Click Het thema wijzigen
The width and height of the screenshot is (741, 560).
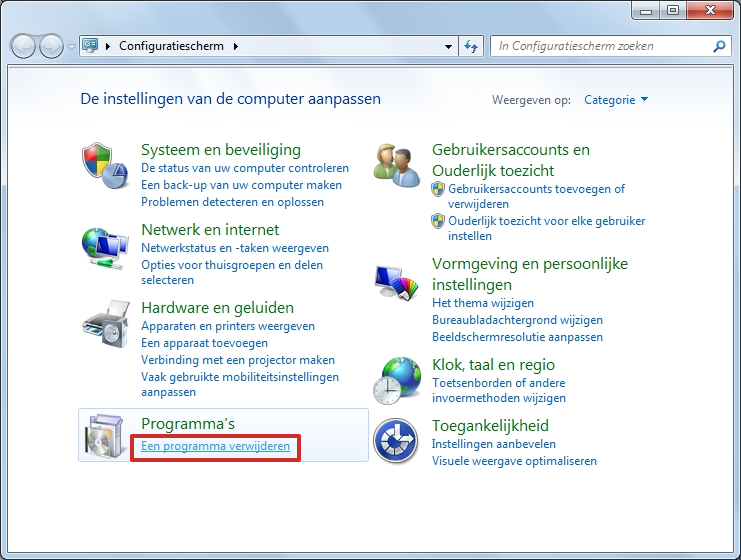(x=483, y=302)
